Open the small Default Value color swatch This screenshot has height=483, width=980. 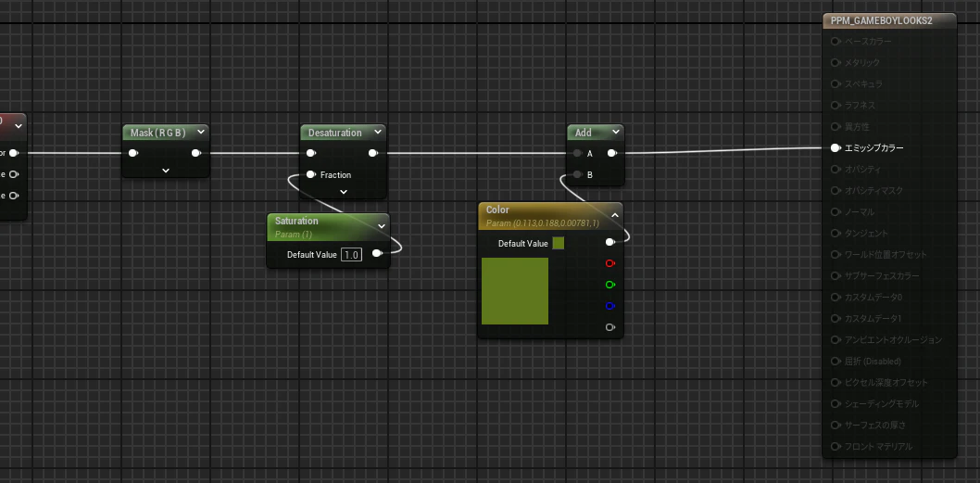559,244
